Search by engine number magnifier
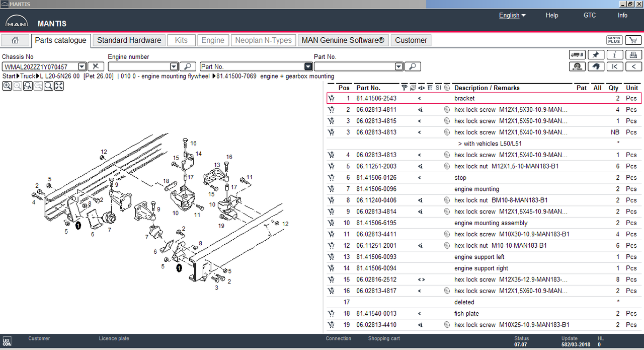The width and height of the screenshot is (644, 350). click(188, 66)
